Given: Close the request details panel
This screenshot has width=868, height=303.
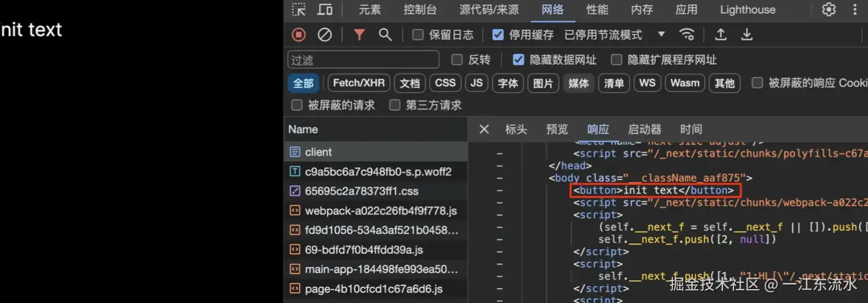Looking at the screenshot, I should [x=484, y=129].
